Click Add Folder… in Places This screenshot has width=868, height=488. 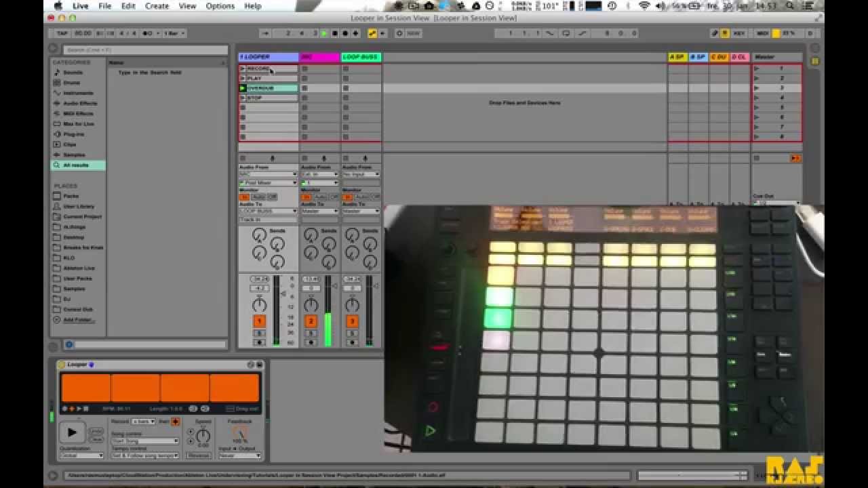coord(78,320)
